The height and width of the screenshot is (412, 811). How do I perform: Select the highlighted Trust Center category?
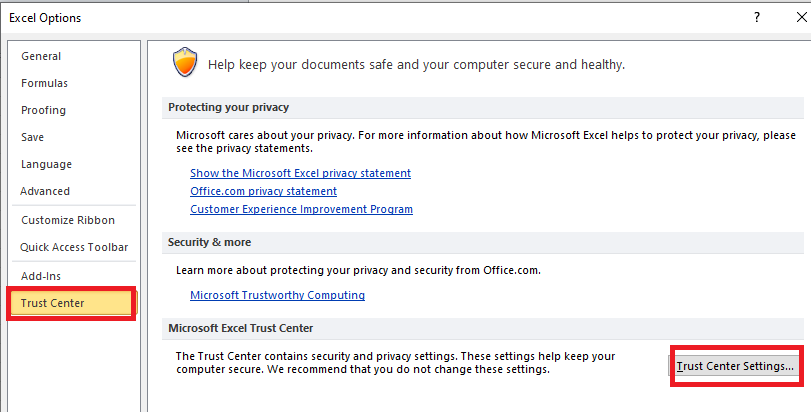[x=52, y=303]
